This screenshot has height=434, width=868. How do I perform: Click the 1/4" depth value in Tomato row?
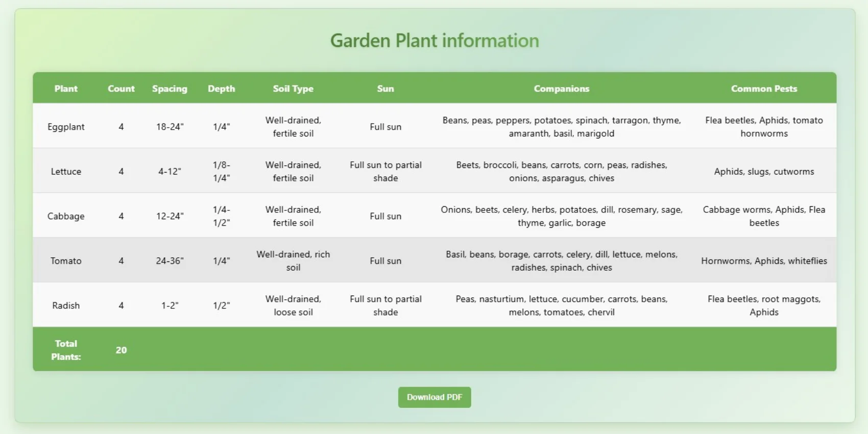tap(221, 261)
